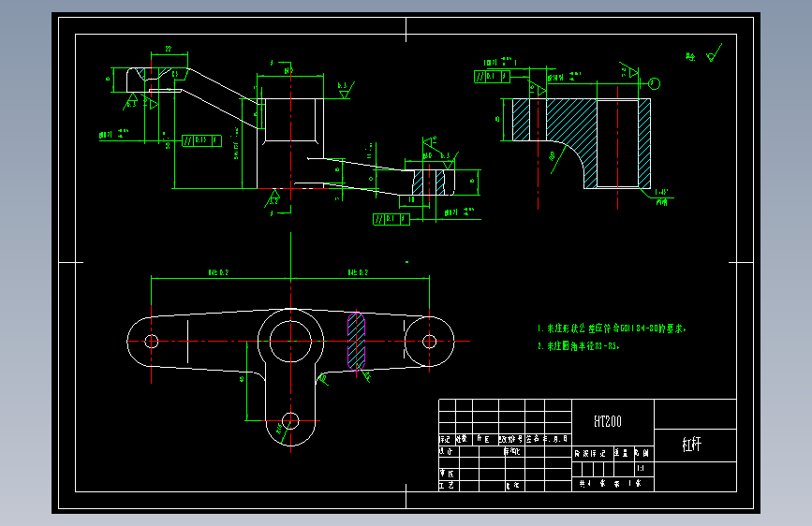Select note 2 about unmarked fillet radius R3-R5

(578, 346)
